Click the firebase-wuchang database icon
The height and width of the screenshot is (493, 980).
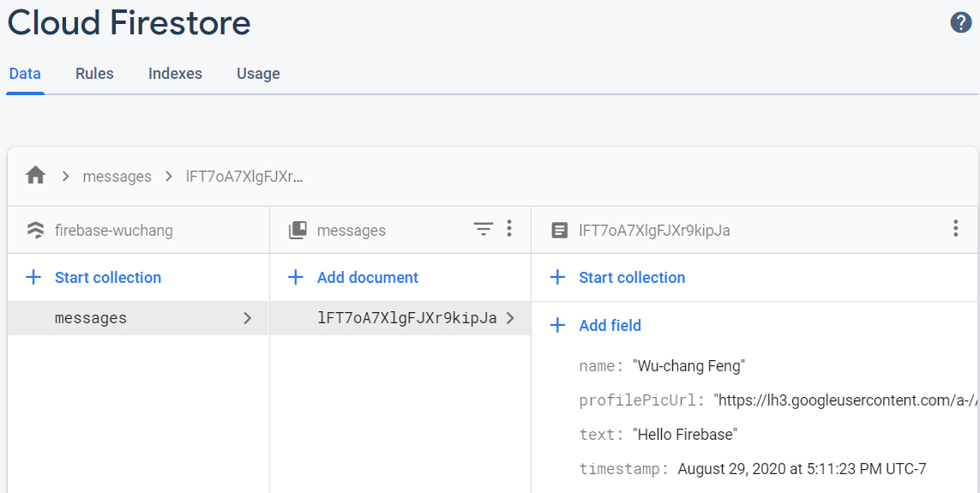click(x=35, y=230)
